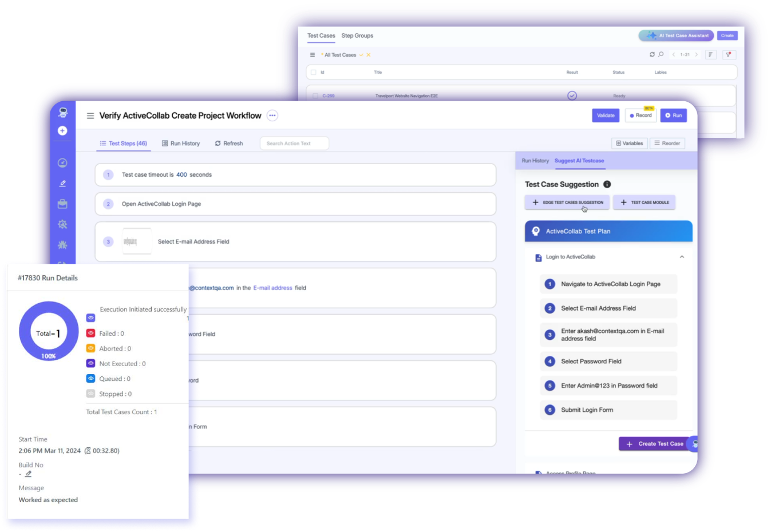
Task: Click the step 3 screenshot thumbnail
Action: click(x=137, y=241)
